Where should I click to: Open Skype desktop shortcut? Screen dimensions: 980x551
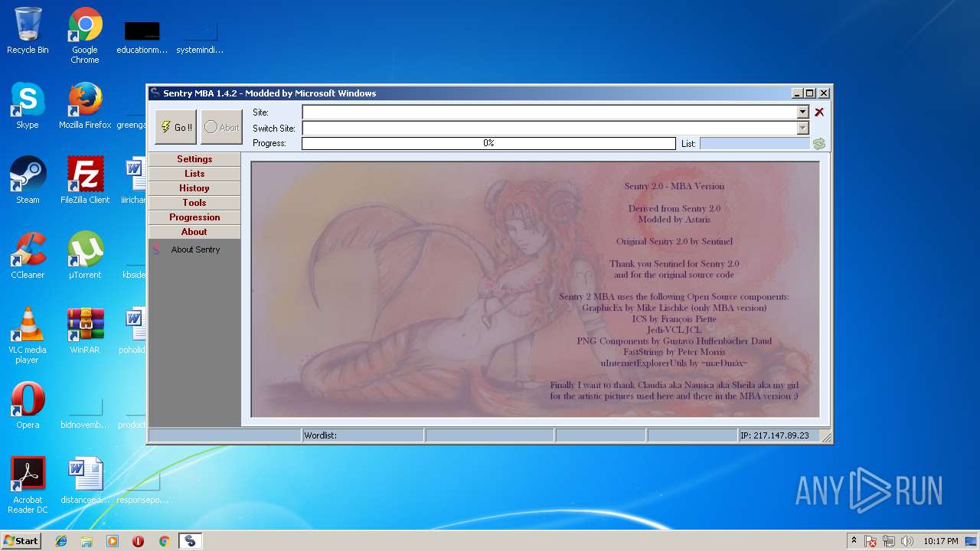point(28,106)
